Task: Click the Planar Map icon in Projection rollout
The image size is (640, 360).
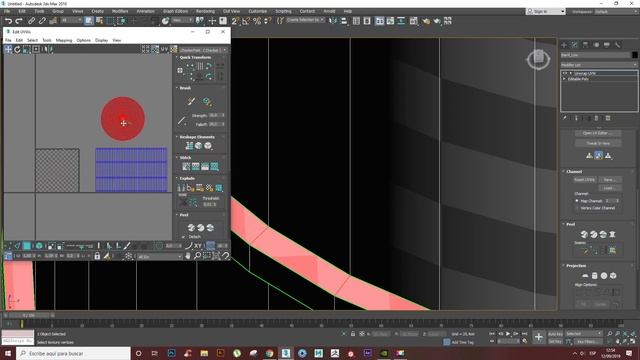Action: (x=585, y=276)
